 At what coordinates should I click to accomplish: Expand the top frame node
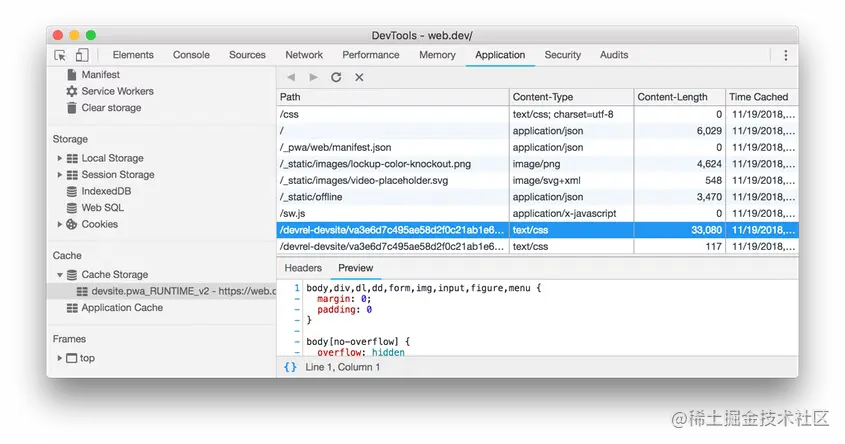[59, 358]
